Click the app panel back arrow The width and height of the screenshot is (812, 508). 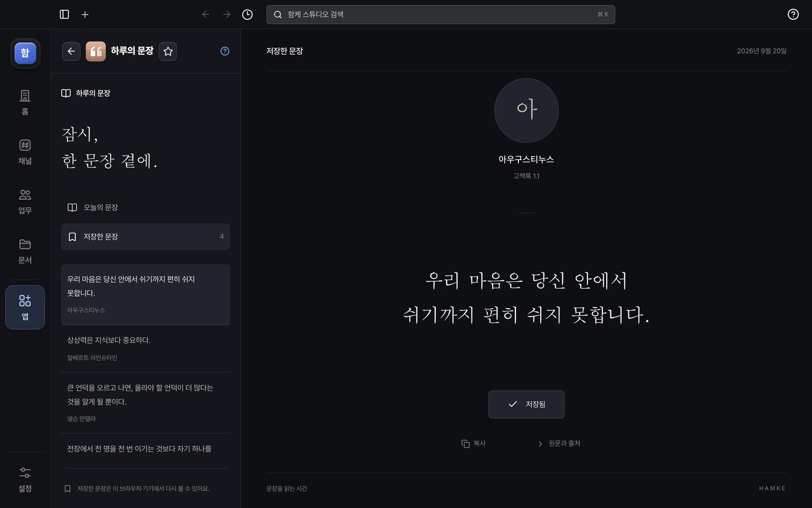tap(71, 51)
